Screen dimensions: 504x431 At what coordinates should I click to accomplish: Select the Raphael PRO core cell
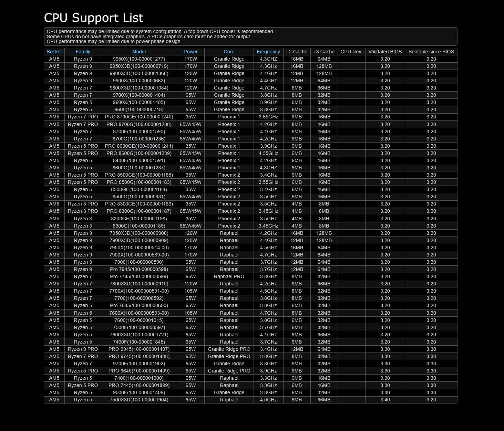pos(229,276)
